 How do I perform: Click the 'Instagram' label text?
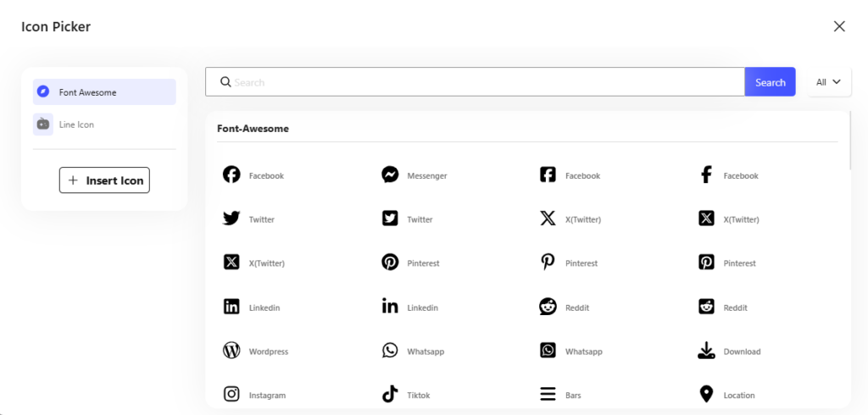point(267,395)
